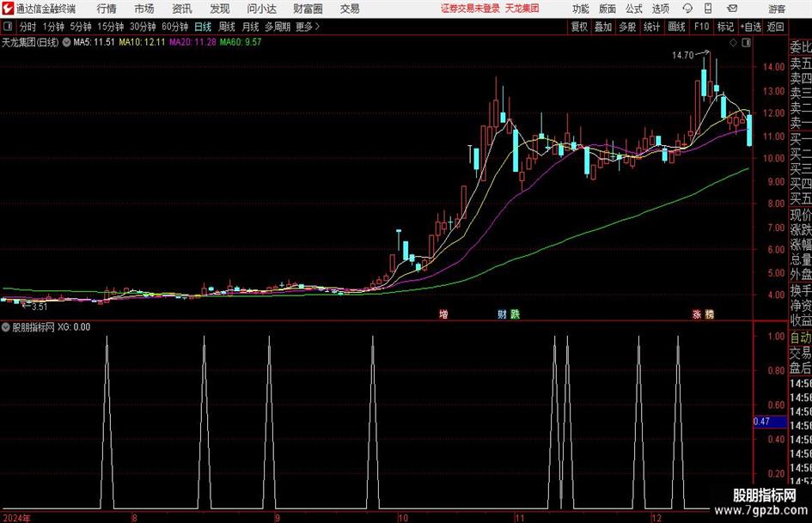Click the 增 event marker on the chart
812x523 pixels.
coord(443,313)
